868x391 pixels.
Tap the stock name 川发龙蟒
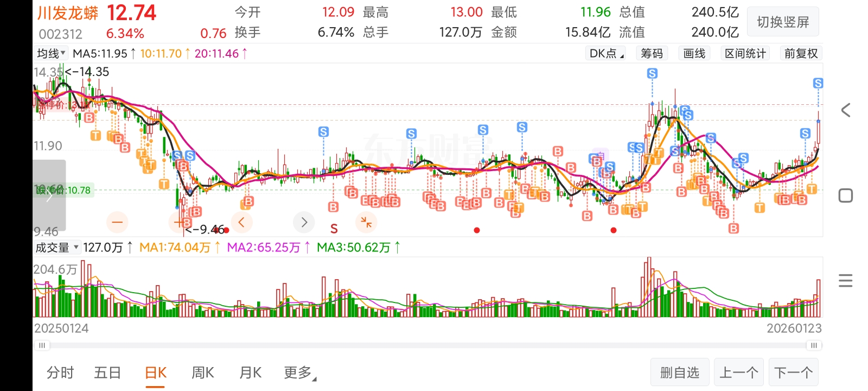(68, 13)
